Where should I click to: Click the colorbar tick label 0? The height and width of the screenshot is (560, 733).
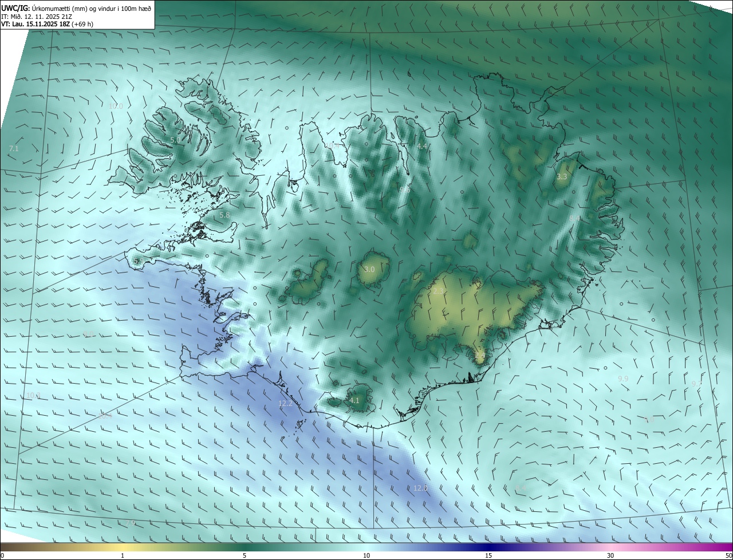point(2,555)
